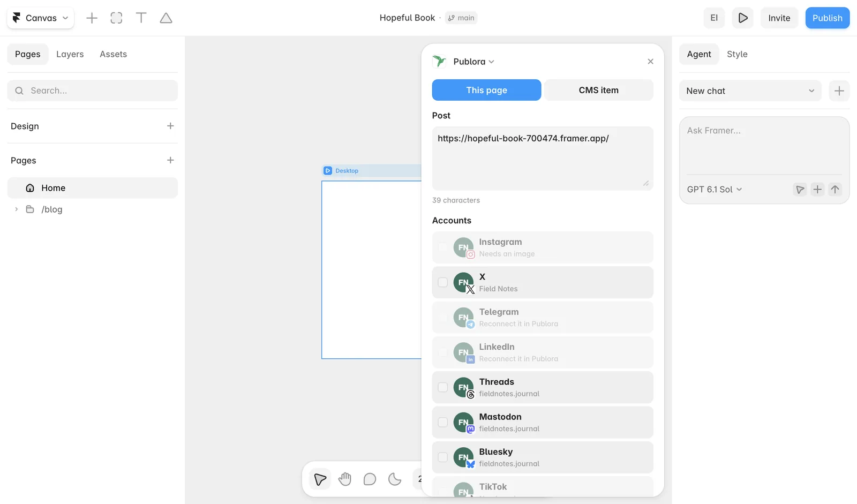Toggle dark mode with the moon icon
This screenshot has height=504, width=857.
click(x=395, y=479)
